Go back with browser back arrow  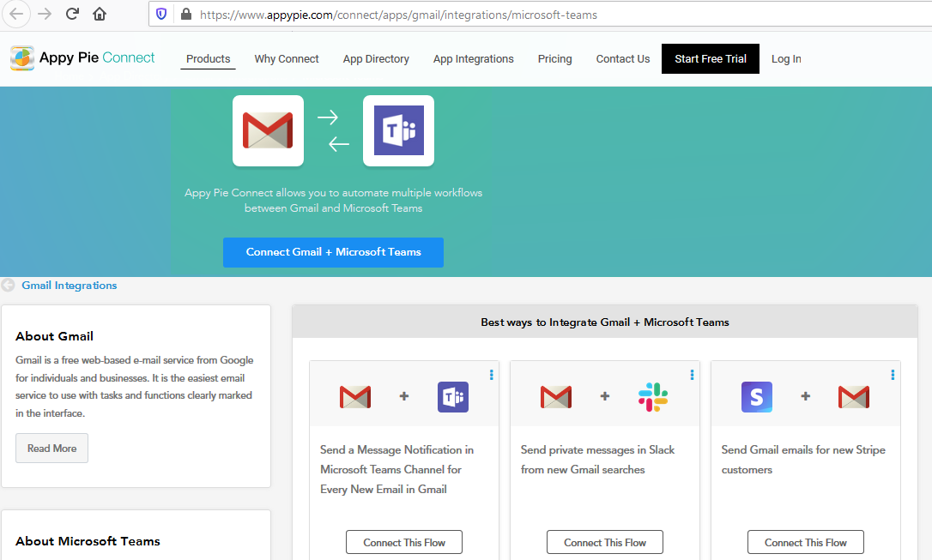point(16,15)
